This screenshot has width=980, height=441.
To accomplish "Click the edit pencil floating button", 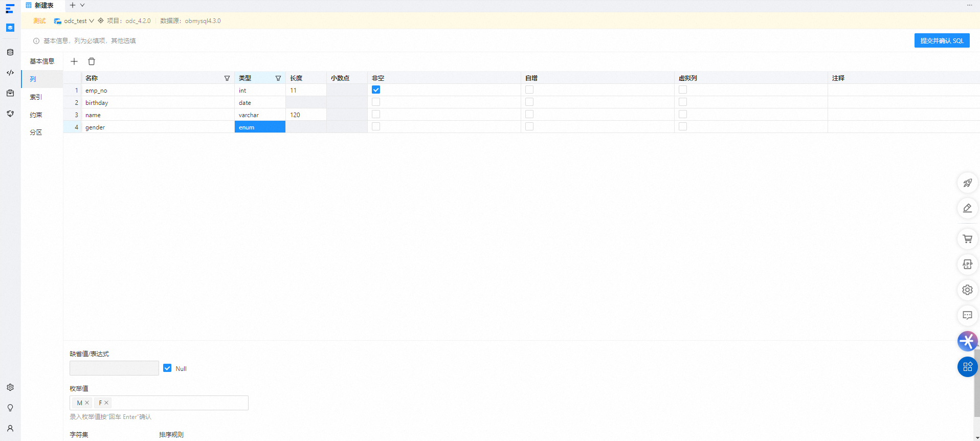I will click(x=967, y=208).
